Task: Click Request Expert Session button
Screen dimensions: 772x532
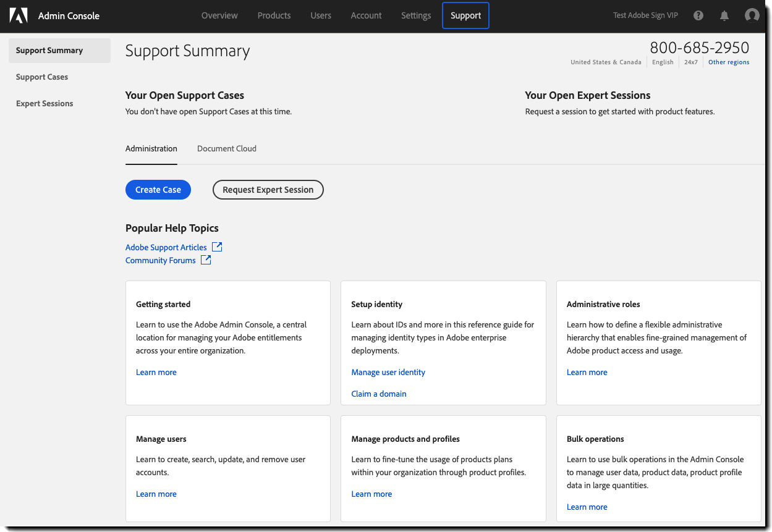Action: 268,190
